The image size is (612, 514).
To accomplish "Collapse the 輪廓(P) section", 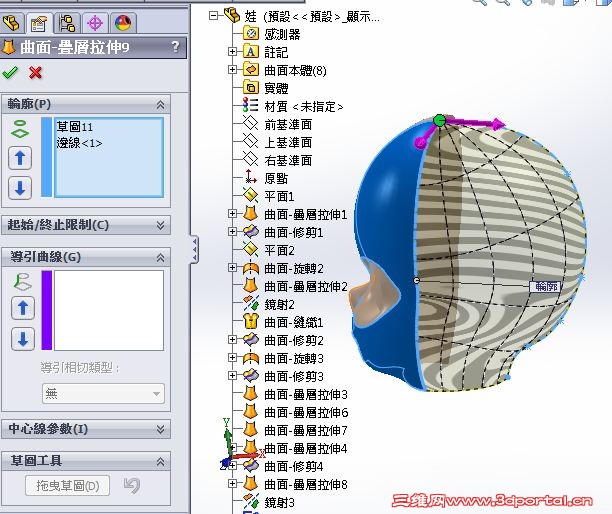I will (160, 104).
